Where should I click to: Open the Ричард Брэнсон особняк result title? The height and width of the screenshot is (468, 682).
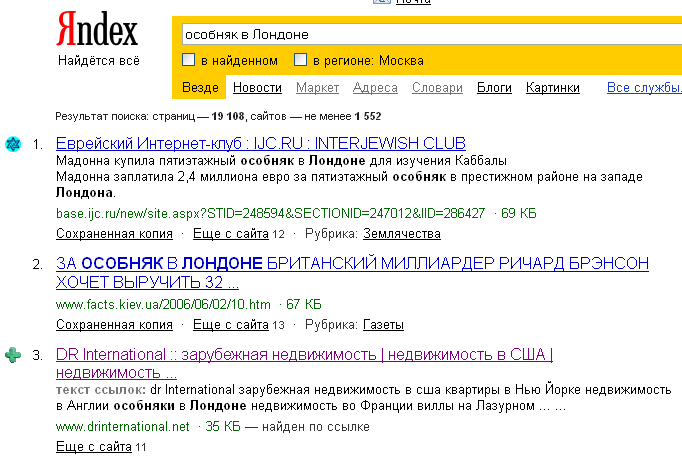(x=352, y=273)
